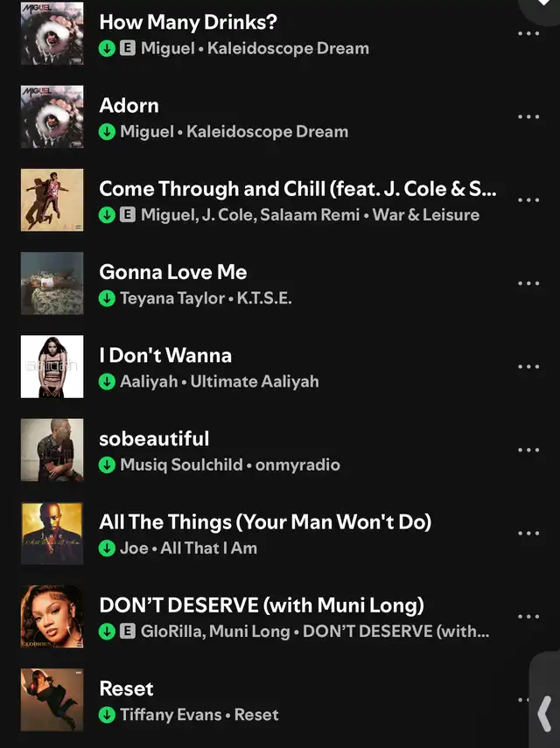Click the green downloaded icon under Adorn
The width and height of the screenshot is (560, 748).
[107, 131]
